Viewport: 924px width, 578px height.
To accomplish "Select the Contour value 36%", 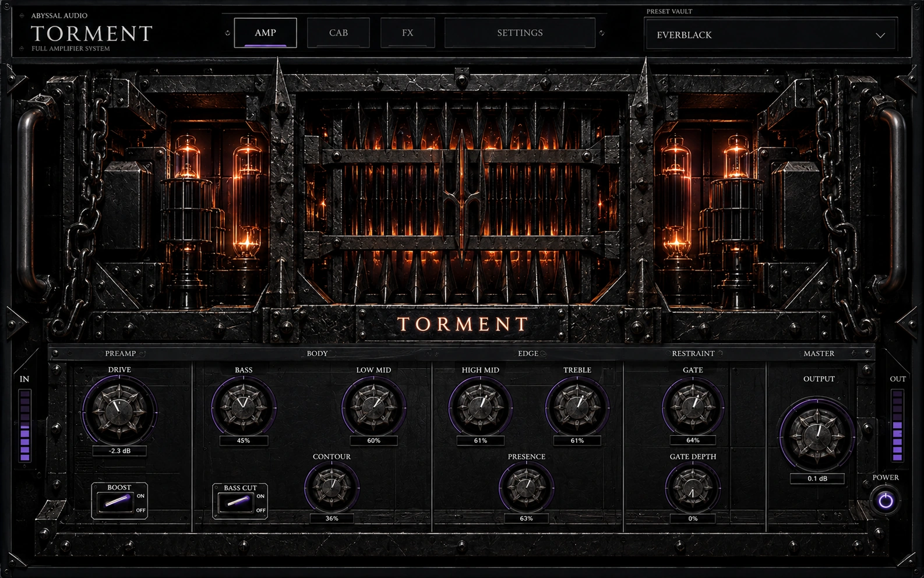I will point(331,518).
